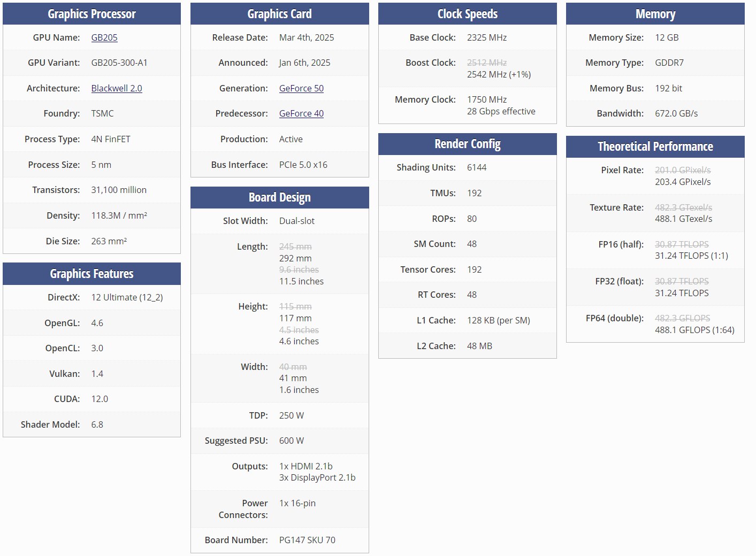Viewport: 756px width, 556px height.
Task: Open the GeForce 50 generation link
Action: [301, 88]
